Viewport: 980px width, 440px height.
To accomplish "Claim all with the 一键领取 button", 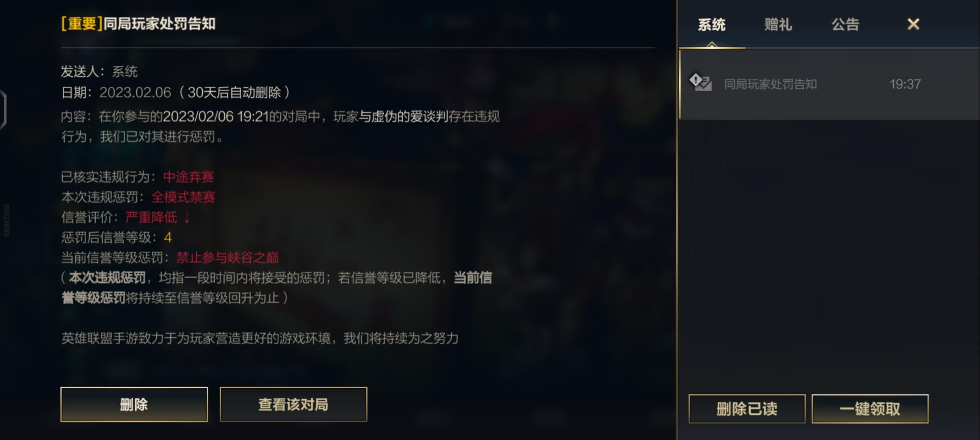I will [x=870, y=409].
